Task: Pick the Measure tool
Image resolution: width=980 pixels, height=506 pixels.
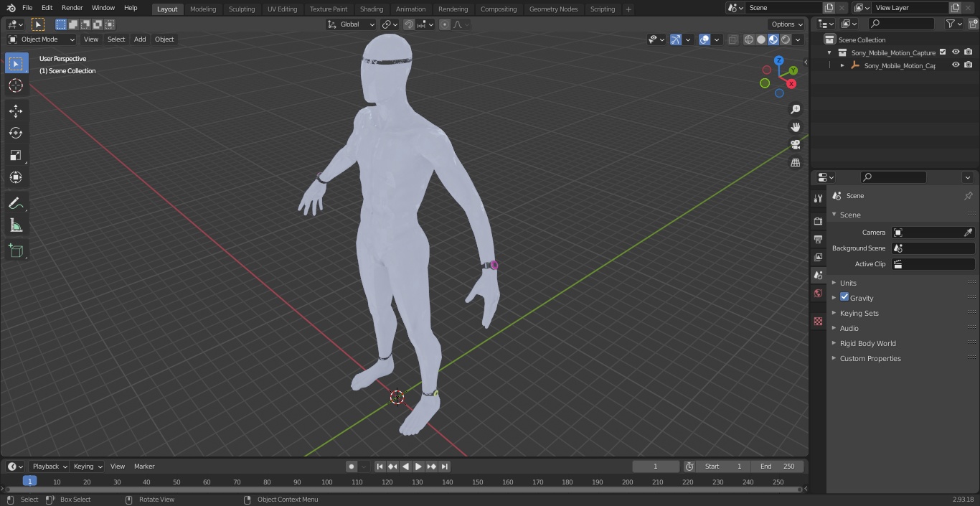Action: [16, 226]
